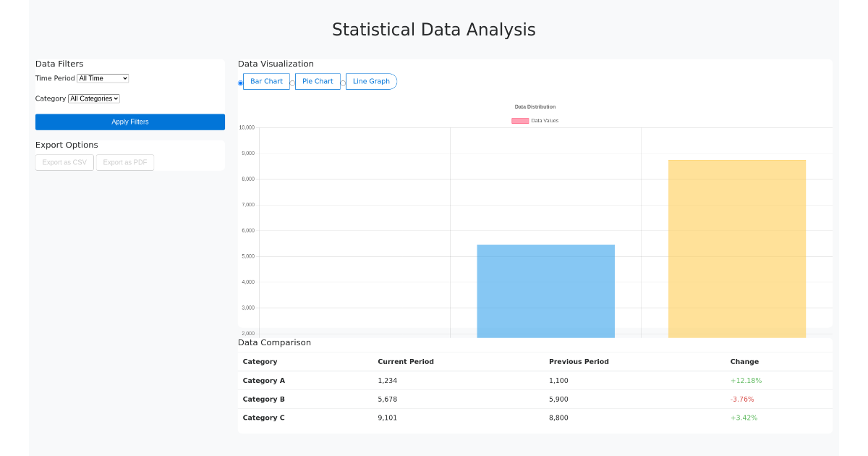Click Export as PDF
The image size is (868, 456).
point(124,162)
